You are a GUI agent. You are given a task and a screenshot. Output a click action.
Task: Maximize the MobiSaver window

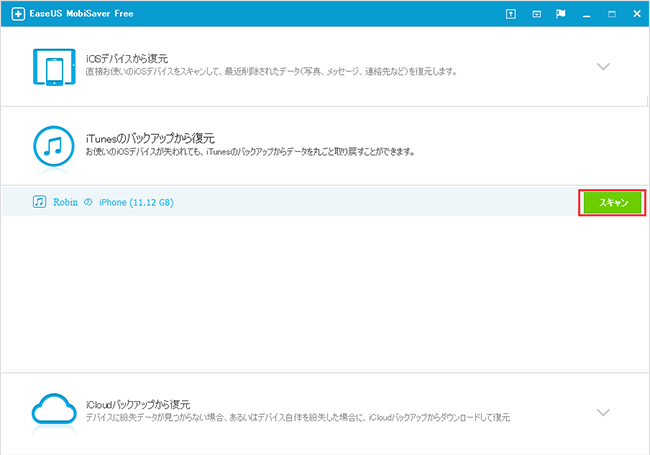(611, 14)
